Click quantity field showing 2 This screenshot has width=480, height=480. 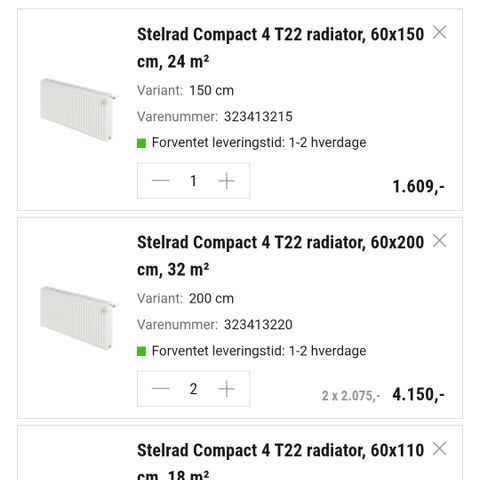(x=193, y=389)
